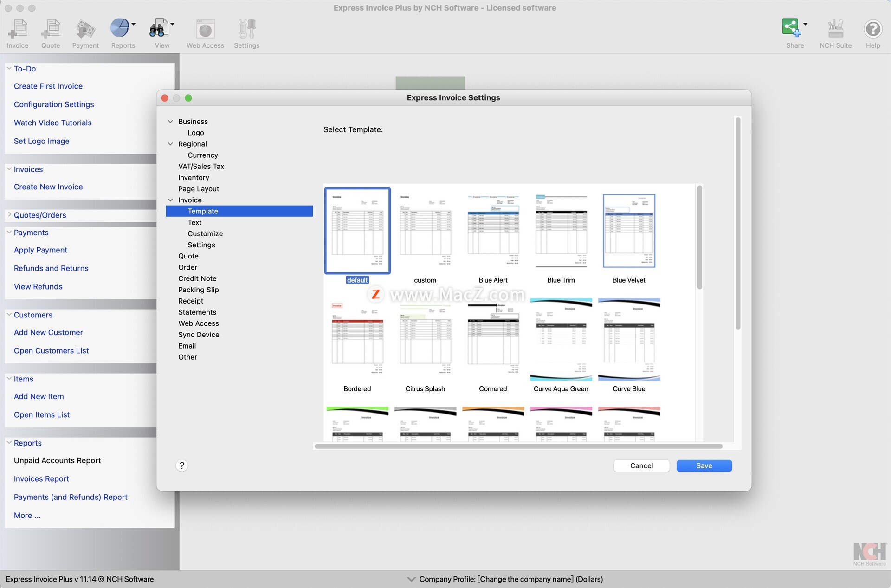Open Page Layout settings
This screenshot has height=588, width=891.
click(x=199, y=189)
